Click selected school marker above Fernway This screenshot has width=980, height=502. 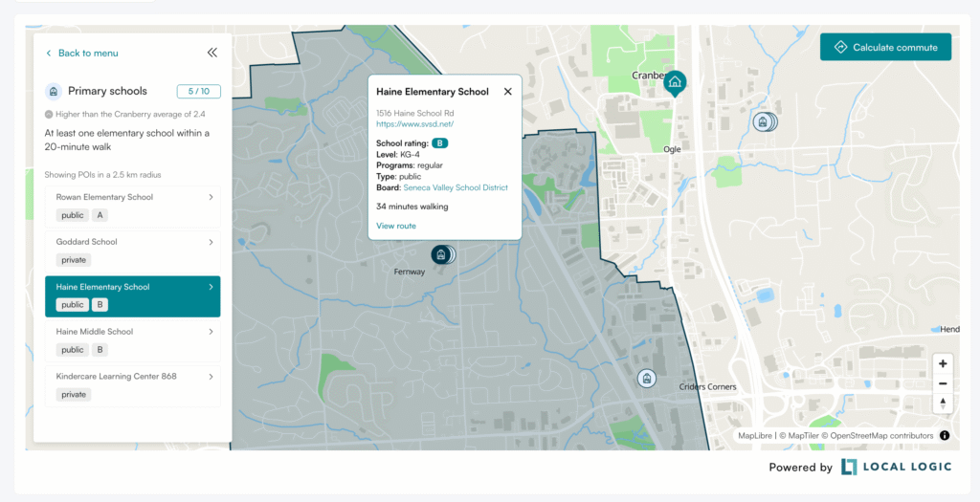coord(442,254)
